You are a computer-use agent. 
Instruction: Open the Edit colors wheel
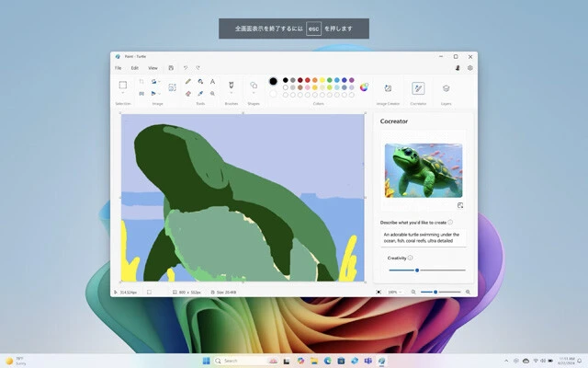tap(365, 87)
